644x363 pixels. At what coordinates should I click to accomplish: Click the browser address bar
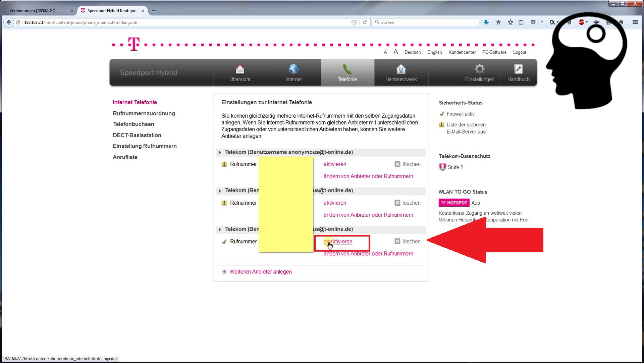(186, 22)
